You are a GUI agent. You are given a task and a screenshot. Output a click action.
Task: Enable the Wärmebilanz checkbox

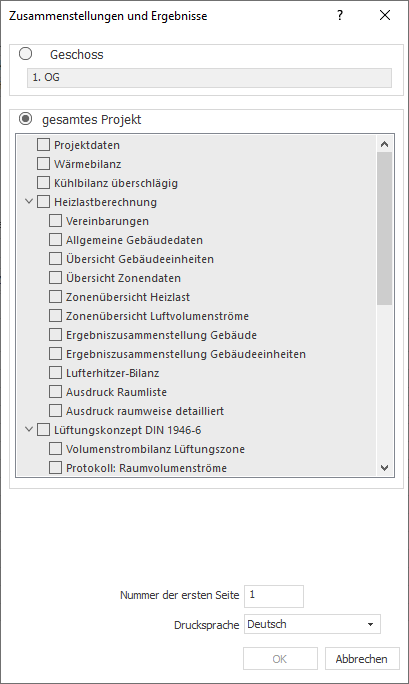coord(43,164)
